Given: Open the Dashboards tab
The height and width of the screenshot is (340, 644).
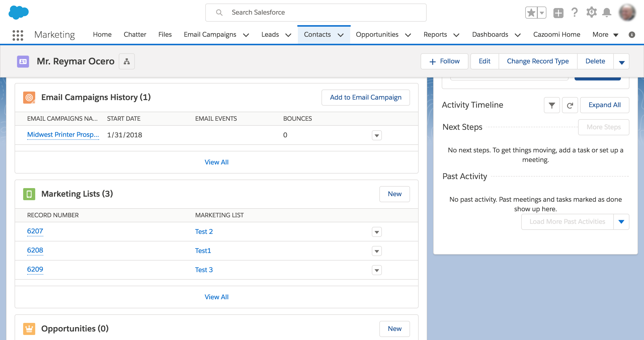Looking at the screenshot, I should [490, 34].
